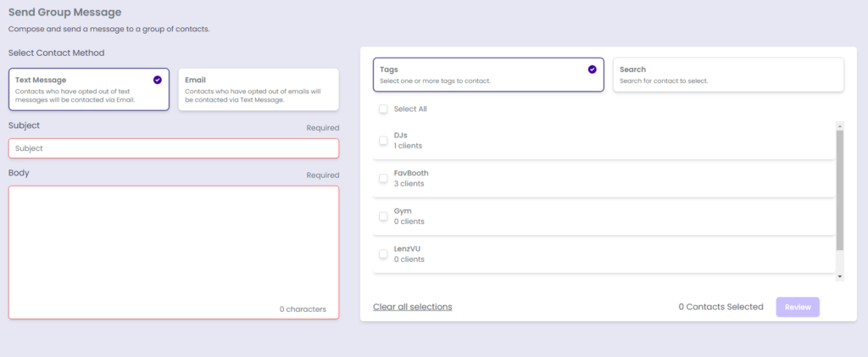868x357 pixels.
Task: Check the LenzVU tag checkbox
Action: [x=383, y=254]
